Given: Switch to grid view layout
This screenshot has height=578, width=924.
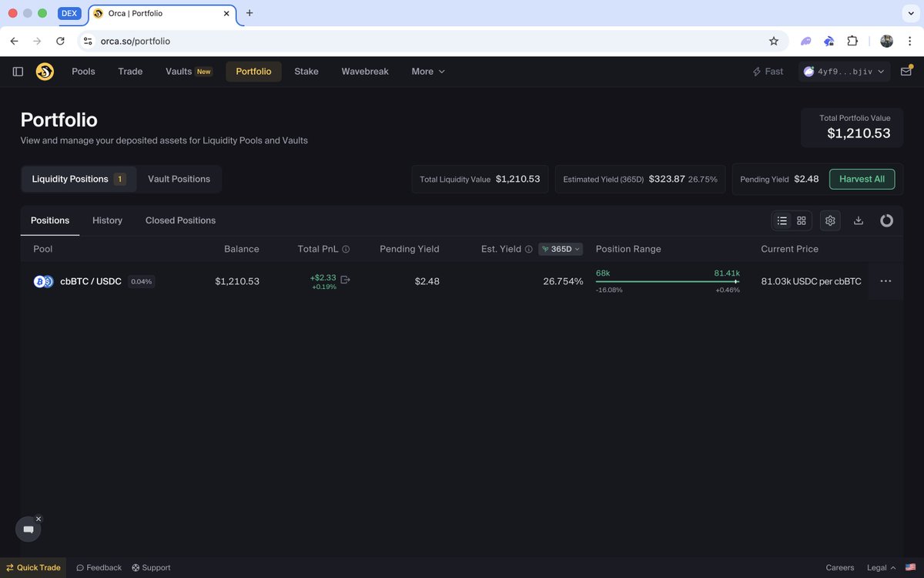Looking at the screenshot, I should [802, 220].
